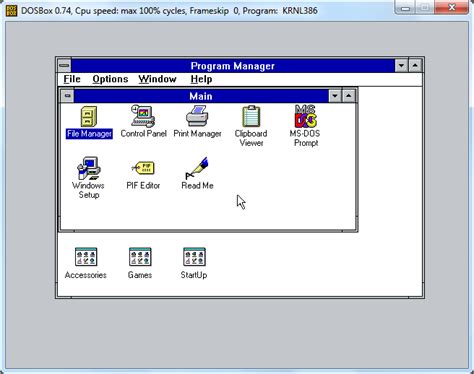The height and width of the screenshot is (374, 474).
Task: Select the StartUp program group icon
Action: 194,257
